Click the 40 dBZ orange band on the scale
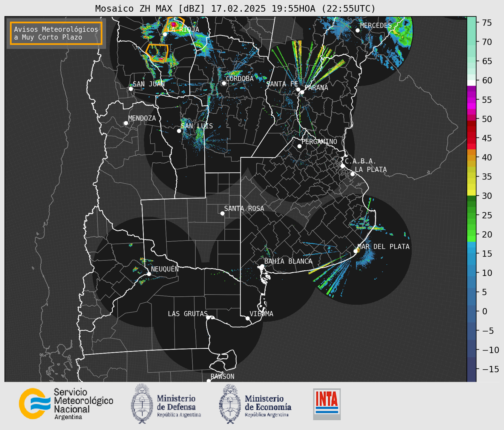The height and width of the screenshot is (430, 504). (x=471, y=157)
